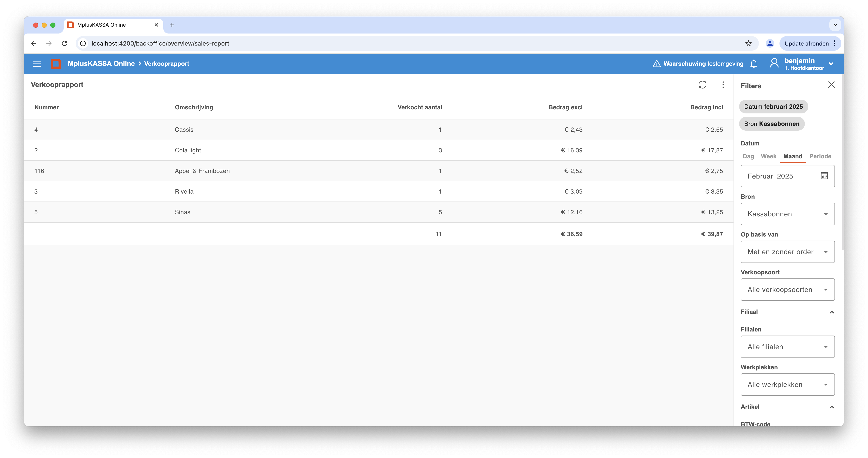Select the Rivella row
868x458 pixels.
click(379, 191)
